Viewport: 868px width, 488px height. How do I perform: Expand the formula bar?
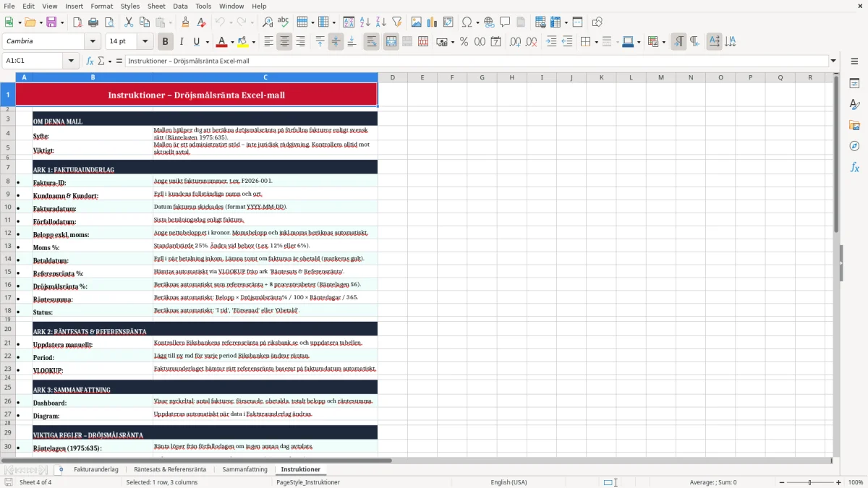click(833, 61)
